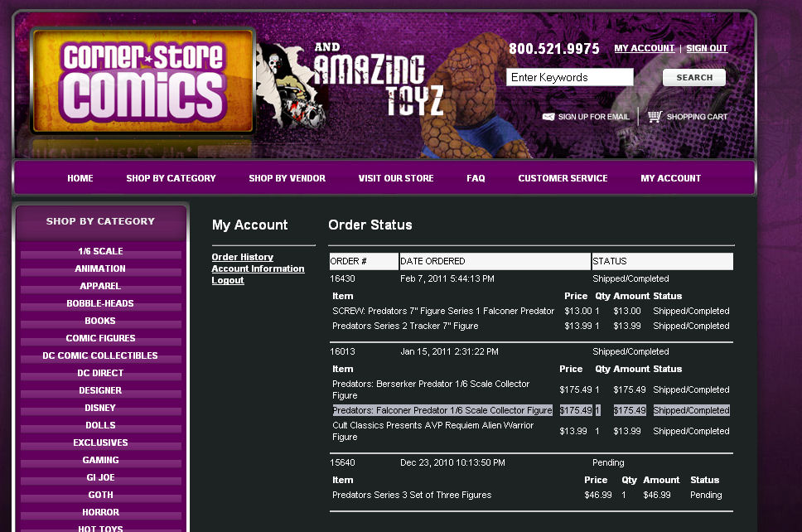Screen dimensions: 802x532
Task: Select the ANIMATION category
Action: 100,268
